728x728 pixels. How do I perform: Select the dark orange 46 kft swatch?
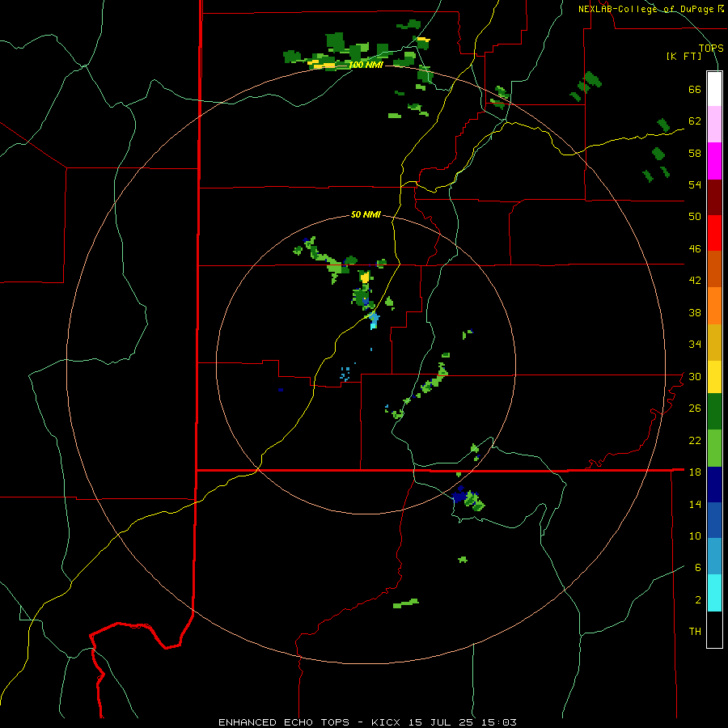[714, 269]
